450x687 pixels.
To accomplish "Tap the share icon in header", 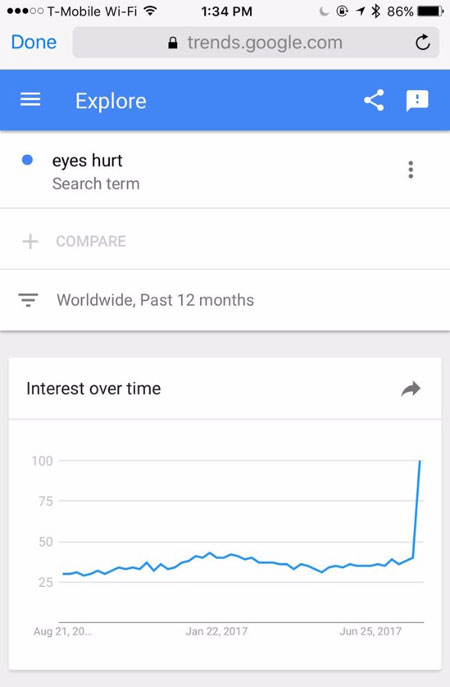I will tap(374, 100).
